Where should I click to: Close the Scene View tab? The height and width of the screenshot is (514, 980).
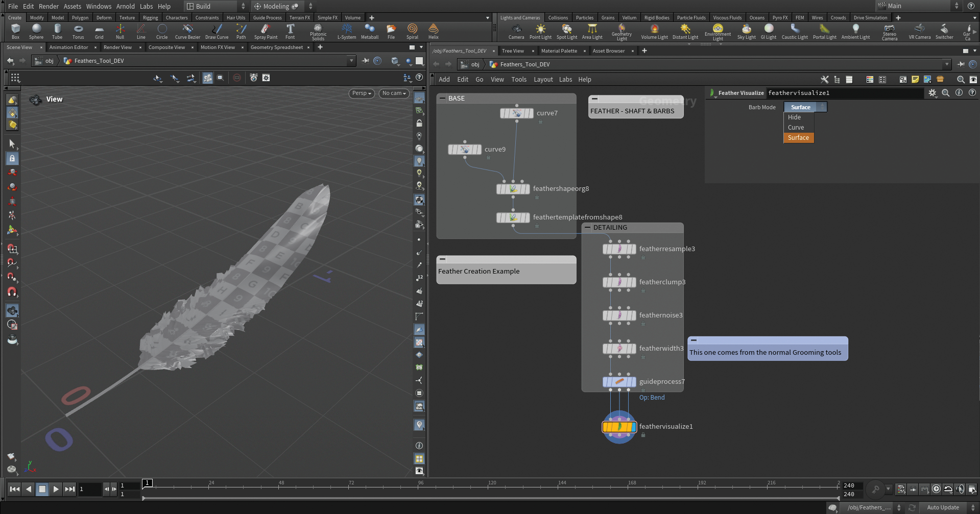point(41,47)
